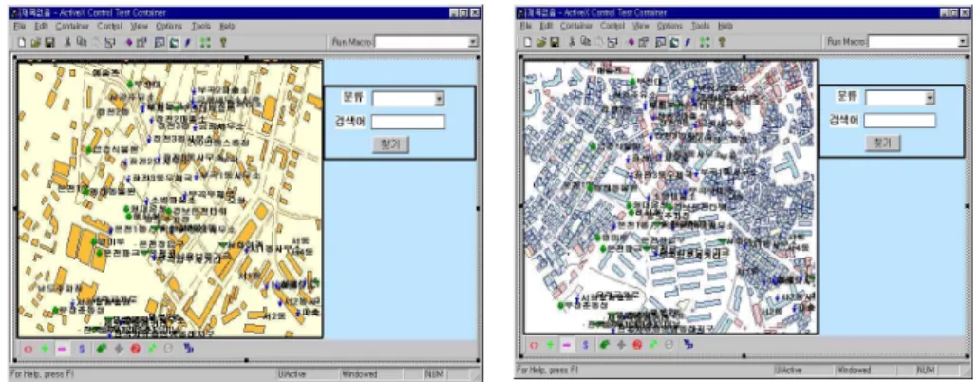
Task: Click the 검색어 search text field in left window
Action: [x=408, y=122]
